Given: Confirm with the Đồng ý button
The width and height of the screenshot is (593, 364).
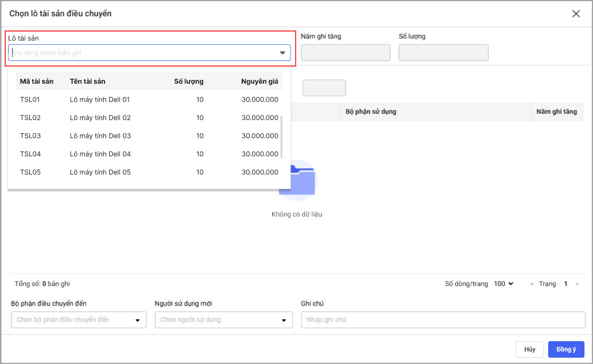Looking at the screenshot, I should (565, 349).
